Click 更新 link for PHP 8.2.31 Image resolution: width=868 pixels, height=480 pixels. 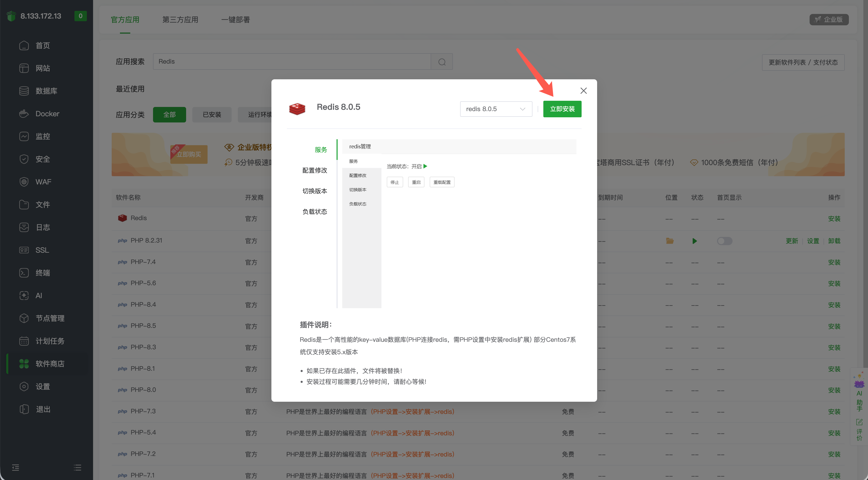[792, 241]
